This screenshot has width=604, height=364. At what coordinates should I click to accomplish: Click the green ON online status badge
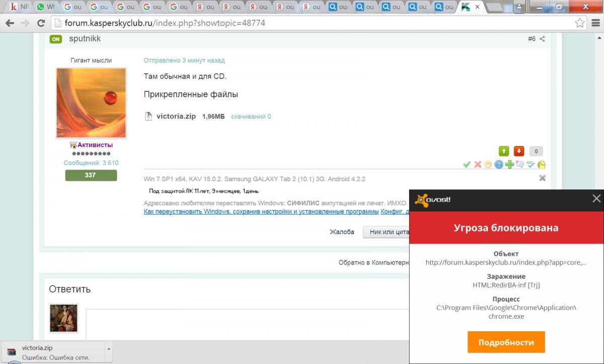tap(55, 39)
